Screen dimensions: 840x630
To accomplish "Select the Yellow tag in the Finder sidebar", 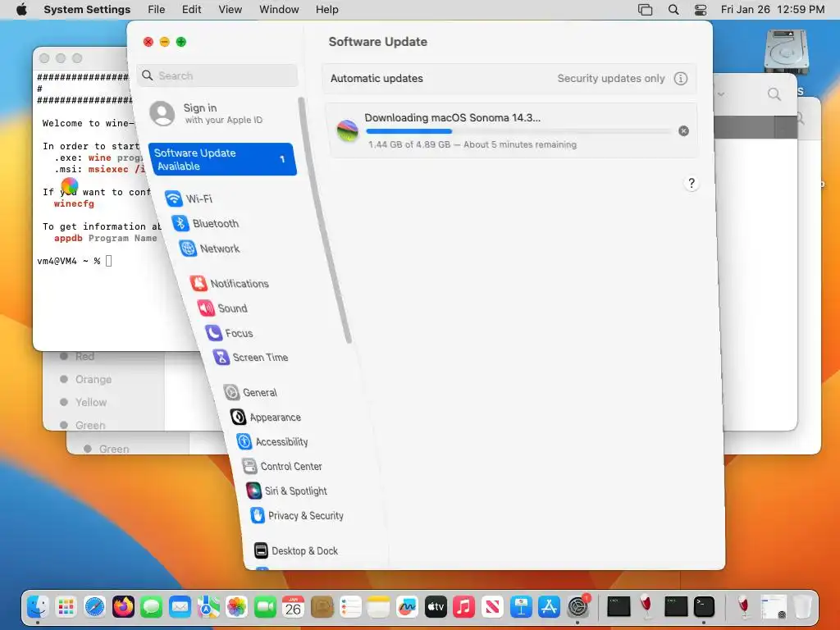I will click(84, 402).
